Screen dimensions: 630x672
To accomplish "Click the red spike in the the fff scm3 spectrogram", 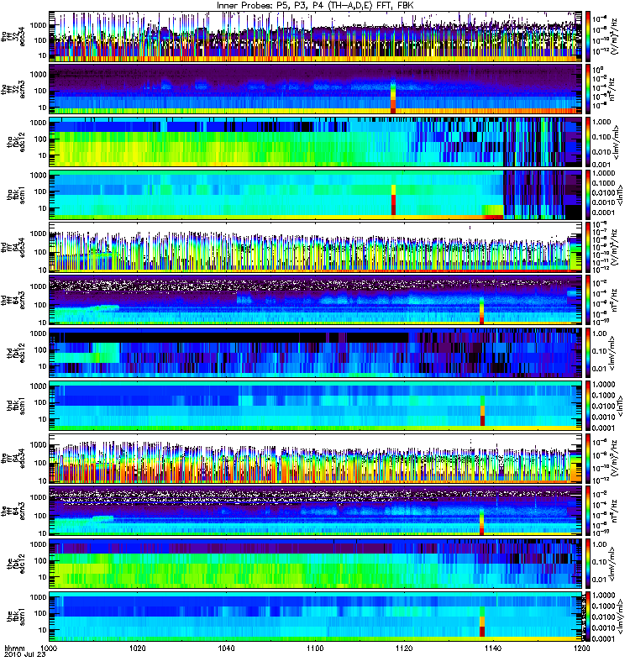I will (481, 523).
